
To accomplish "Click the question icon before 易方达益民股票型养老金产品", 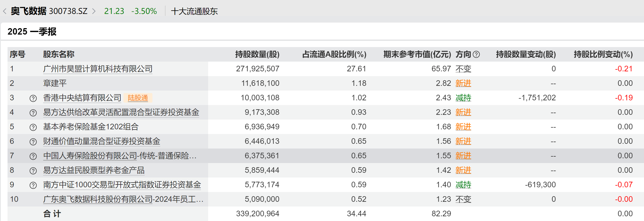I will coord(33,171).
